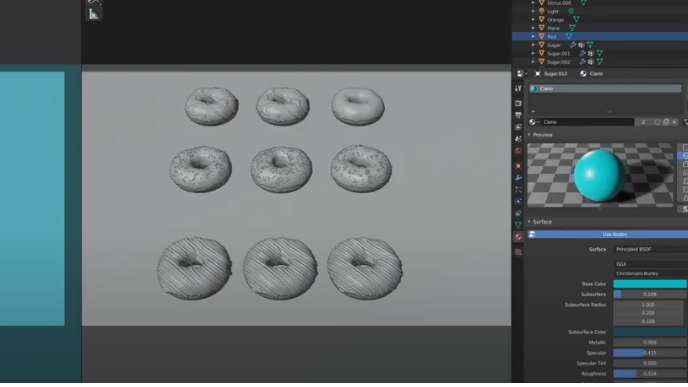The image size is (688, 387).
Task: Click the mesh data icon on Sugar.002 row
Action: (600, 62)
